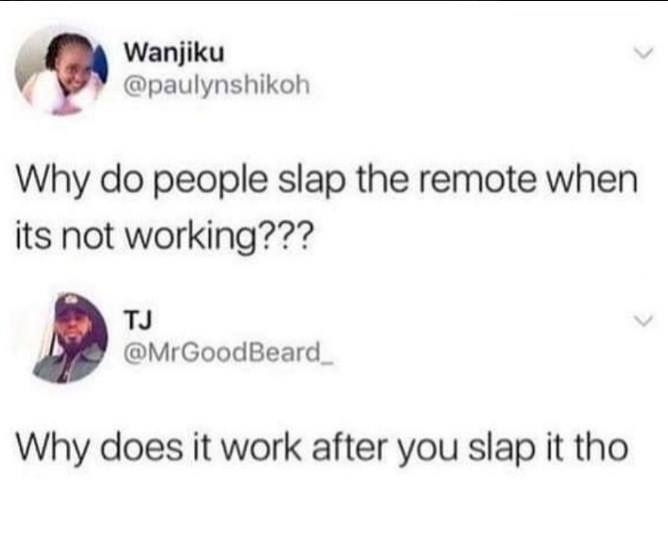Click the TJ display name
This screenshot has width=668, height=554.
(138, 320)
